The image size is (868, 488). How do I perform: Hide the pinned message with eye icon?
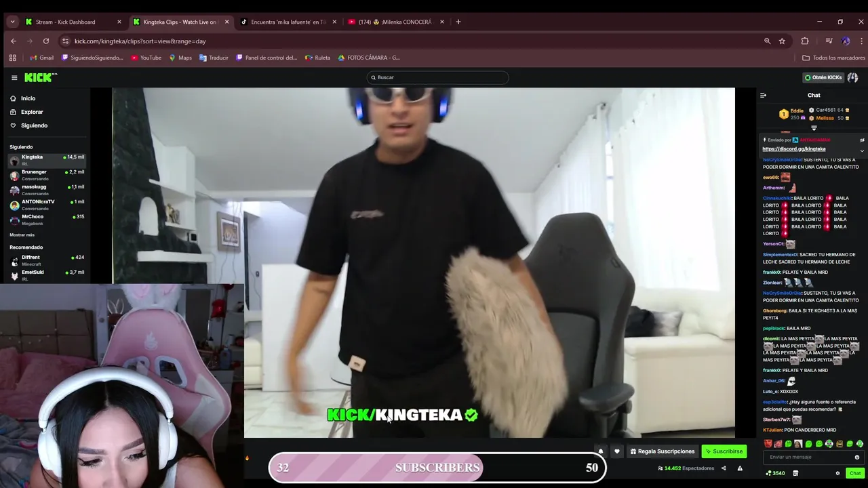[x=862, y=140]
